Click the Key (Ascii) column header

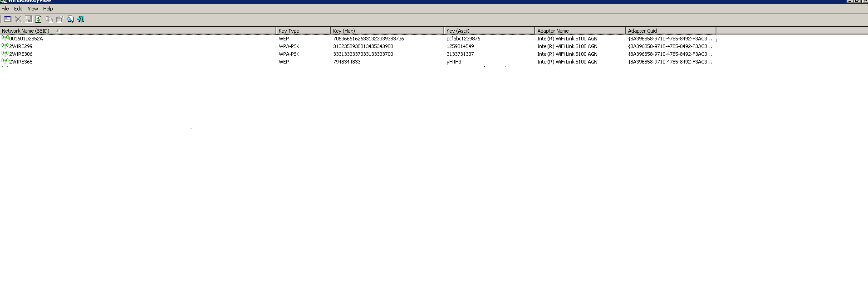[457, 31]
